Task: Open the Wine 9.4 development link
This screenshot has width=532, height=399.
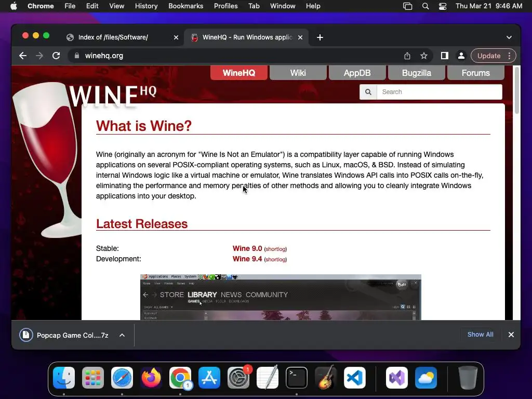Action: [247, 259]
